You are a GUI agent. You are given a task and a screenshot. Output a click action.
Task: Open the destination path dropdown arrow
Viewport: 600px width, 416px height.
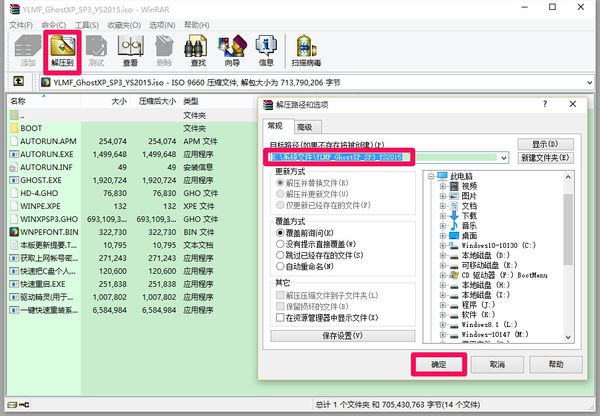pyautogui.click(x=504, y=157)
